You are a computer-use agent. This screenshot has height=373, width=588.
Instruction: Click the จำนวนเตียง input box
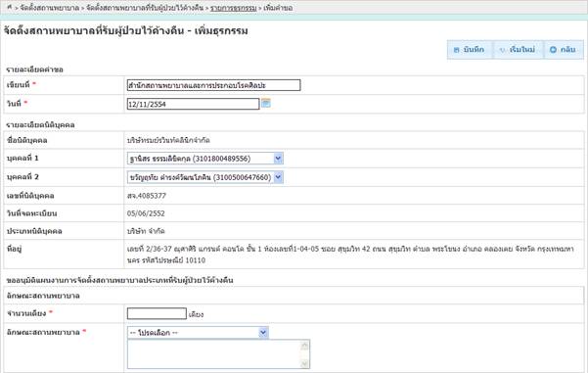pos(157,313)
